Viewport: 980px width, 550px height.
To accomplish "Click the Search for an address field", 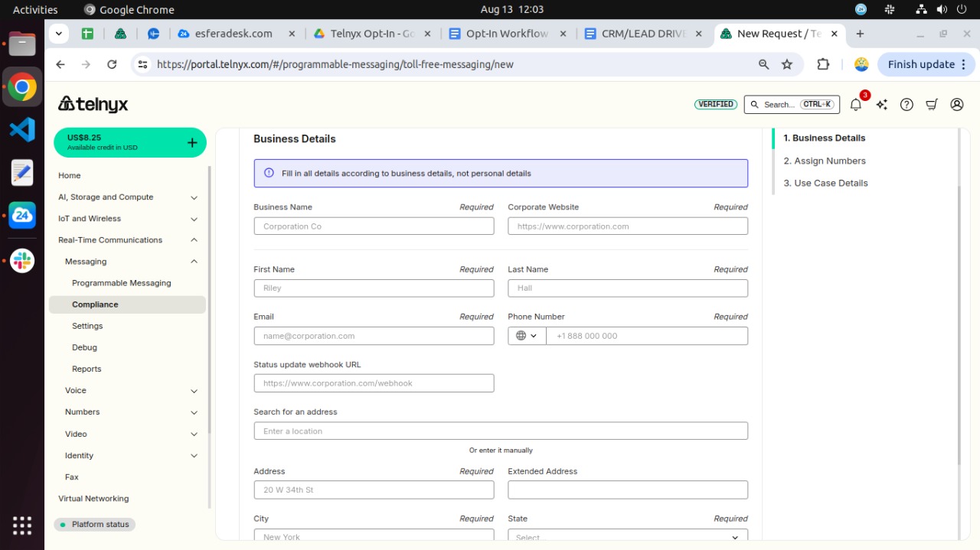I will (501, 431).
